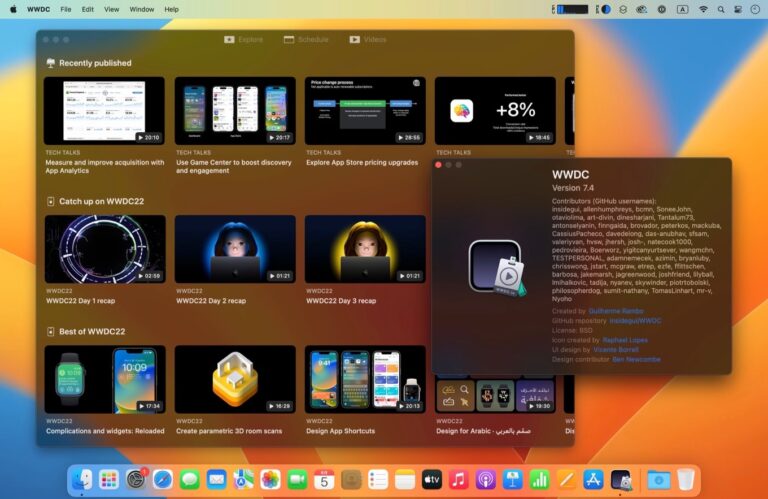Screen dimensions: 768x499
Task: Open the Wi-Fi menu bar status icon
Action: [x=703, y=9]
